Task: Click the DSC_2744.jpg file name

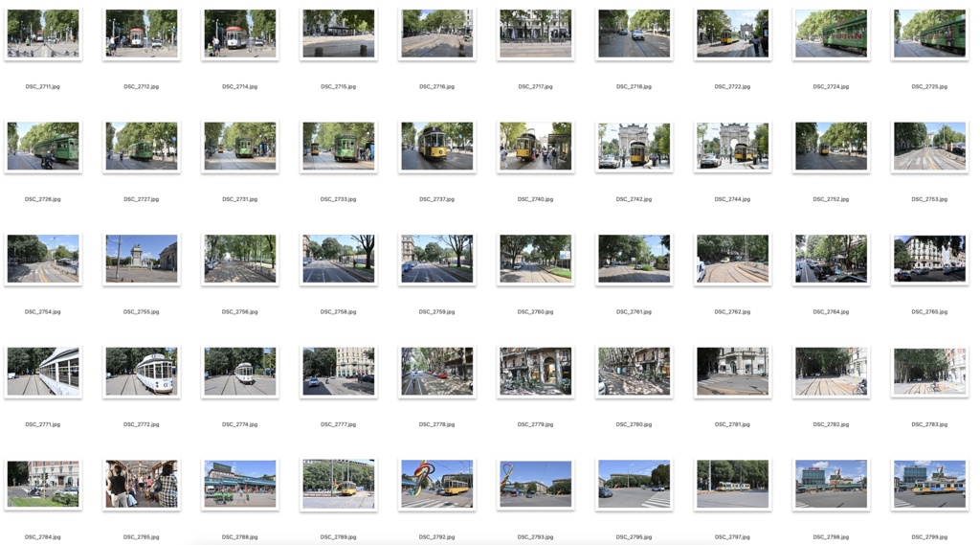Action: 732,199
